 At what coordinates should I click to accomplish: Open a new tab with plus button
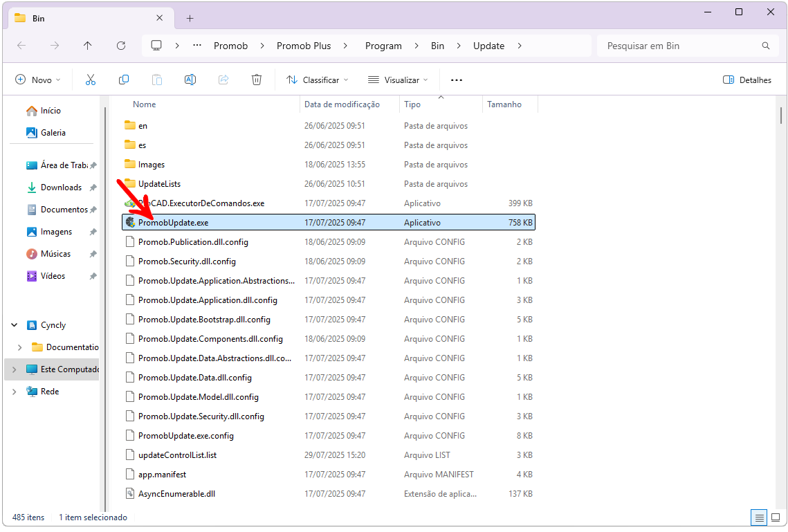190,19
